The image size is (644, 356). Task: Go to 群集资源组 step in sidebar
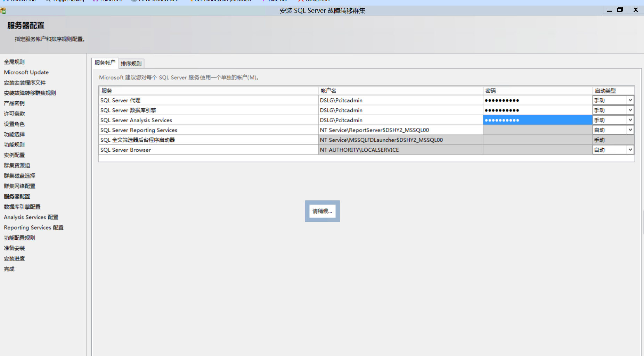(x=17, y=165)
